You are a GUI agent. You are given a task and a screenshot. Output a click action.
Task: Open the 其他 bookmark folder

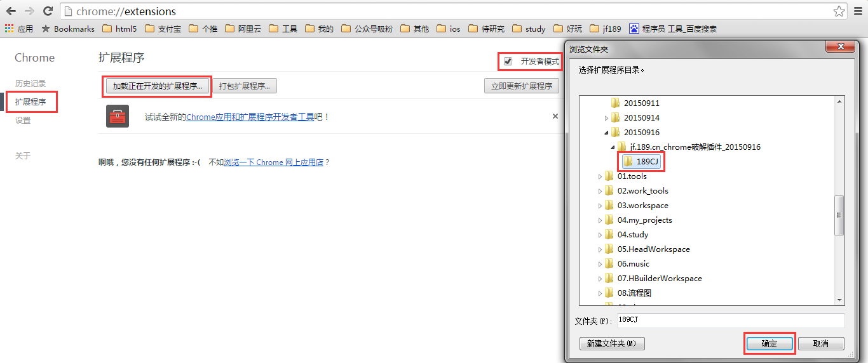pos(415,29)
